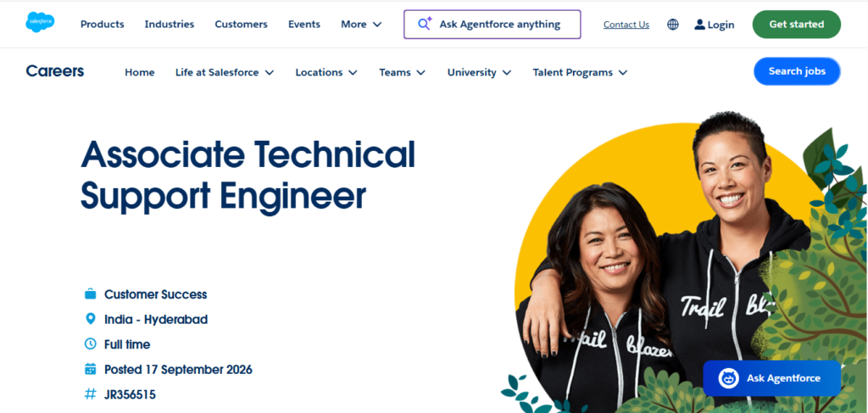868x413 pixels.
Task: Expand the Teams dropdown
Action: click(420, 73)
